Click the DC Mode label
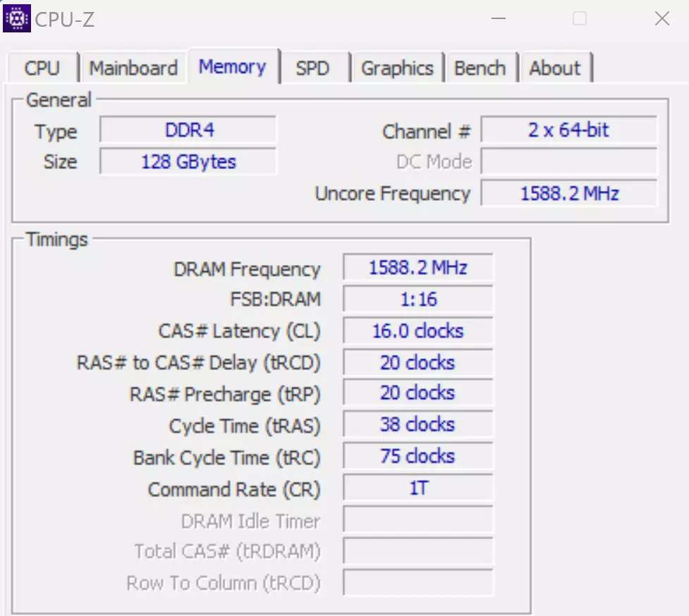The image size is (689, 616). pos(434,161)
